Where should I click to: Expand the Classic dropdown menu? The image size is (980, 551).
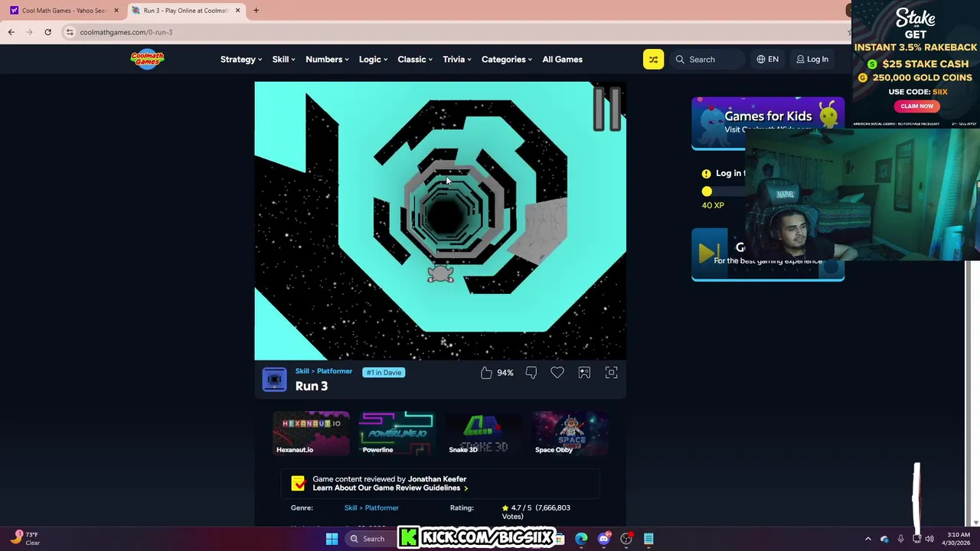pos(415,59)
